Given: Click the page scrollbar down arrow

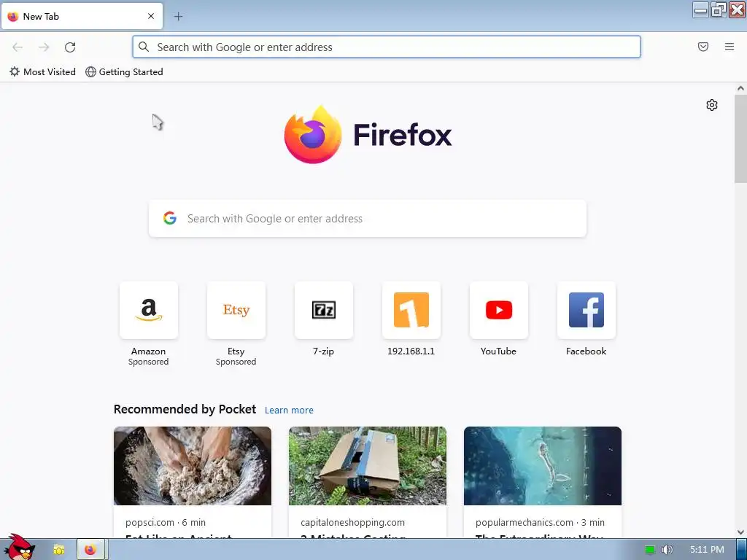Looking at the screenshot, I should pyautogui.click(x=740, y=532).
